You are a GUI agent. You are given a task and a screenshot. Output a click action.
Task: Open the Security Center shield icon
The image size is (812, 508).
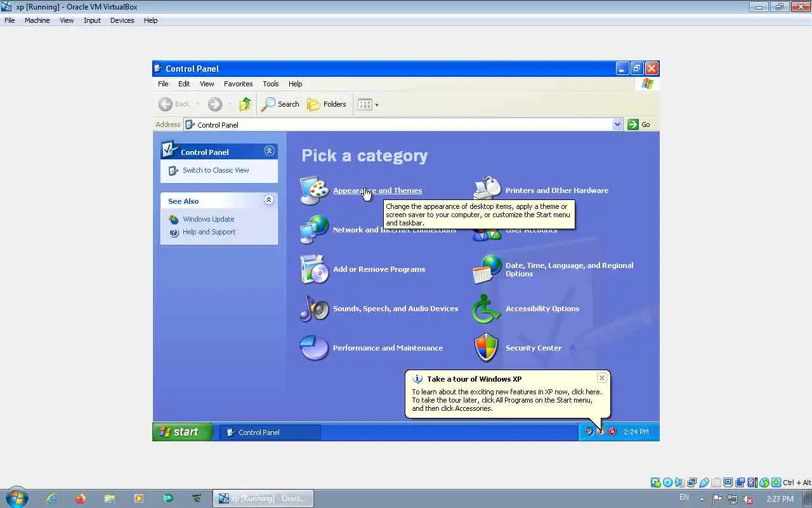pos(487,348)
